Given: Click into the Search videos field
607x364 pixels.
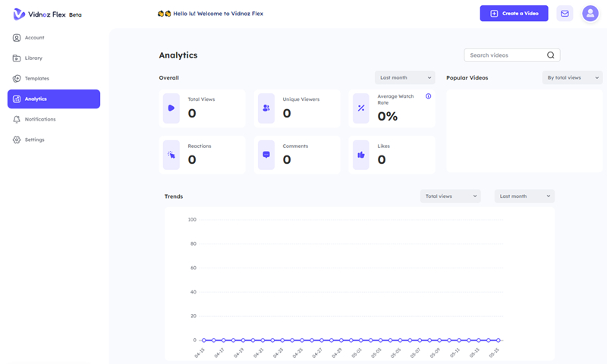Looking at the screenshot, I should [x=511, y=55].
